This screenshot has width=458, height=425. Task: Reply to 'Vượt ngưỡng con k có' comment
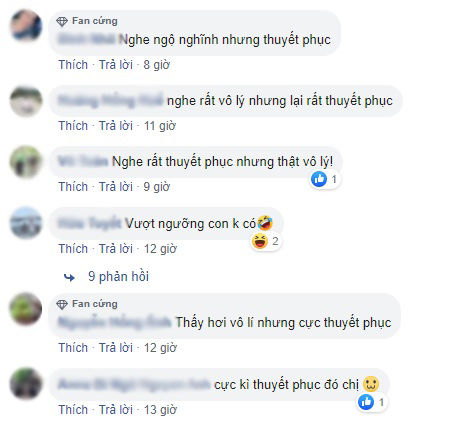coord(116,249)
